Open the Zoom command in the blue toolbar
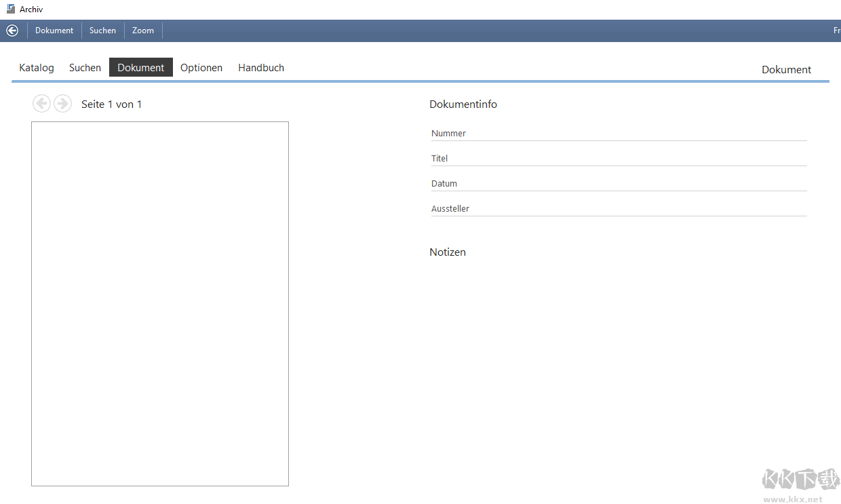 (x=143, y=30)
